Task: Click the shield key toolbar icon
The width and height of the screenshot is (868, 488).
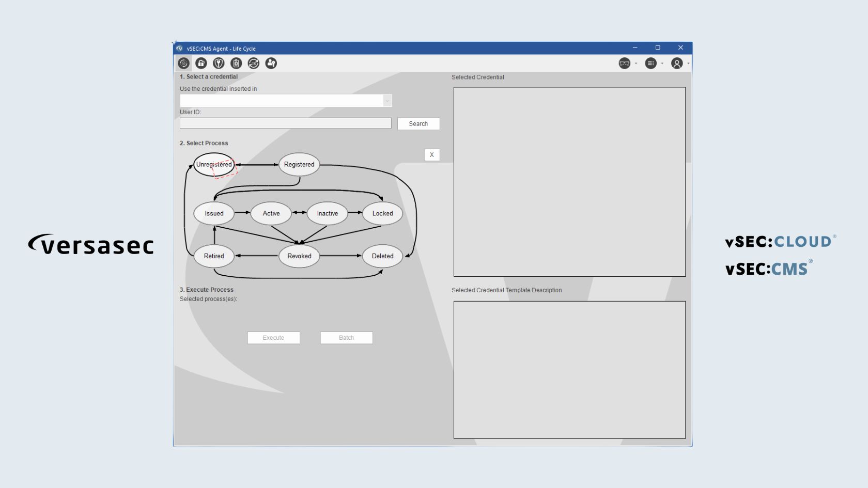Action: [x=219, y=63]
